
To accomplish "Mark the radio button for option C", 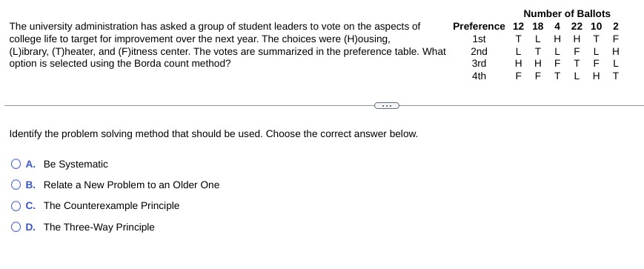I will point(16,206).
